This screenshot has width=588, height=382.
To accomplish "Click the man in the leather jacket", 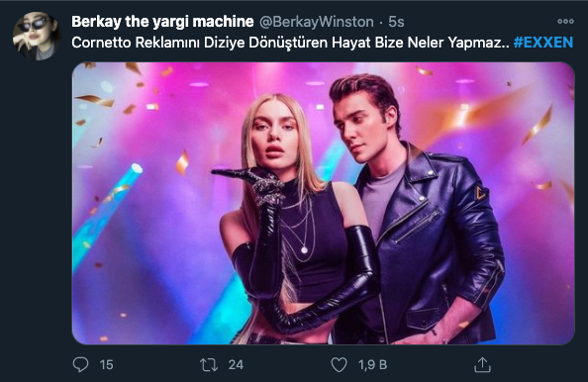I will pos(416,210).
